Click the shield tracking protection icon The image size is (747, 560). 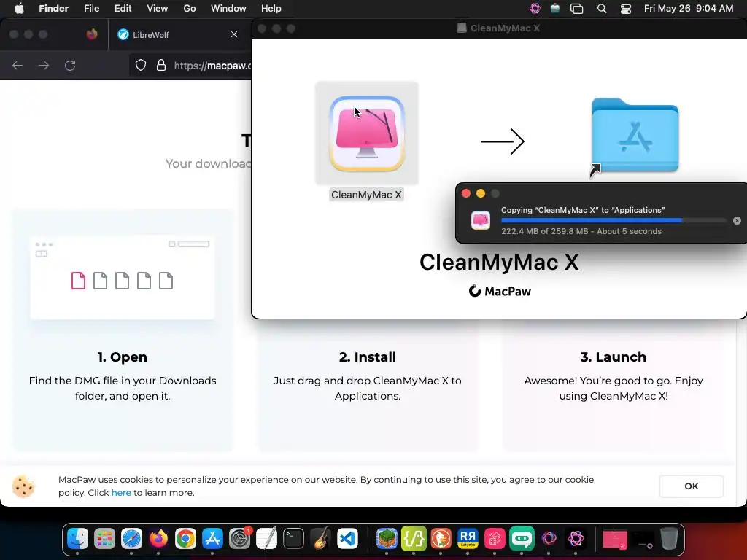coord(141,65)
